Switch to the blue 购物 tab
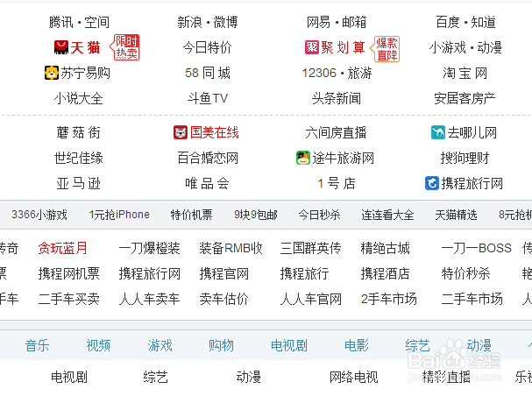532x396 pixels. pos(221,345)
